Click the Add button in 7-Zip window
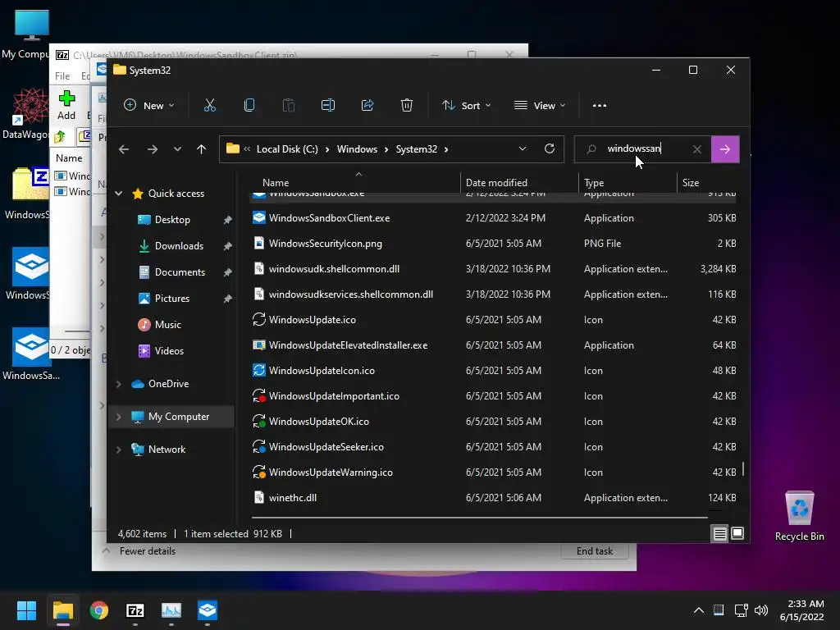This screenshot has width=840, height=630. 66,105
